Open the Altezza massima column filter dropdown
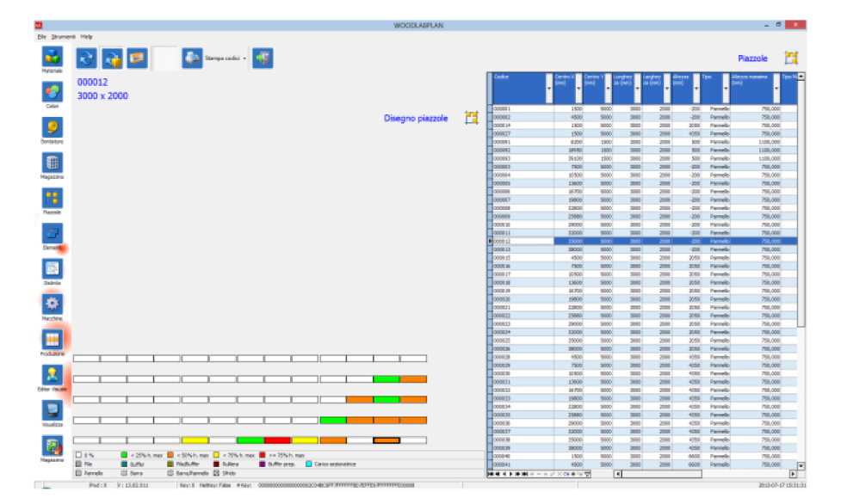 pyautogui.click(x=776, y=89)
